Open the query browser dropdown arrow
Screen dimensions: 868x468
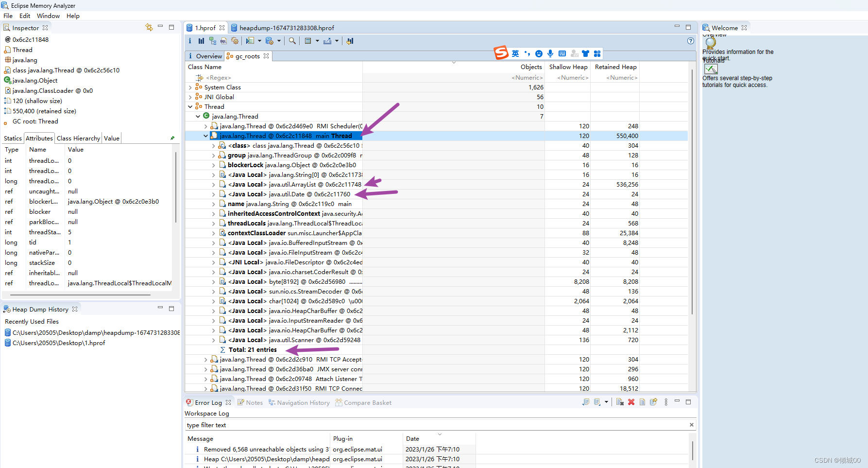tap(279, 41)
